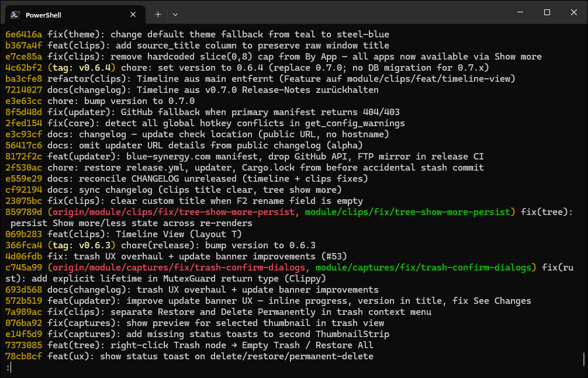Click the pager colon prompt at the bottom
588x378 pixels.
click(8, 367)
